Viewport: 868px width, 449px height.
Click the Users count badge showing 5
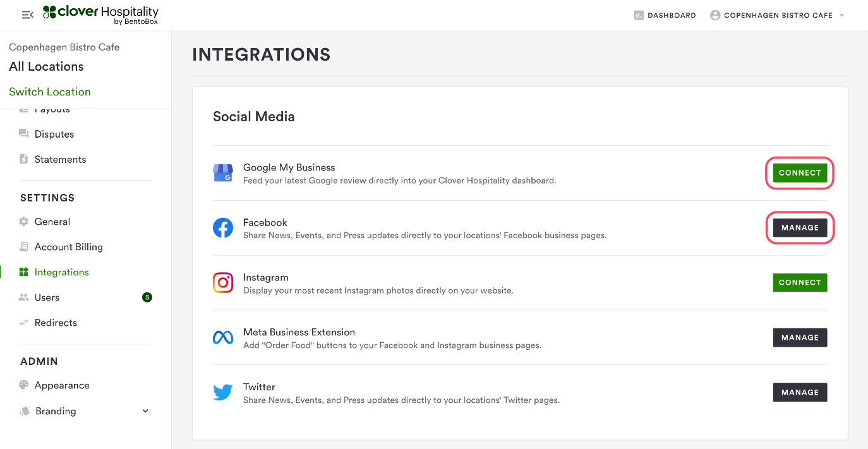click(147, 297)
